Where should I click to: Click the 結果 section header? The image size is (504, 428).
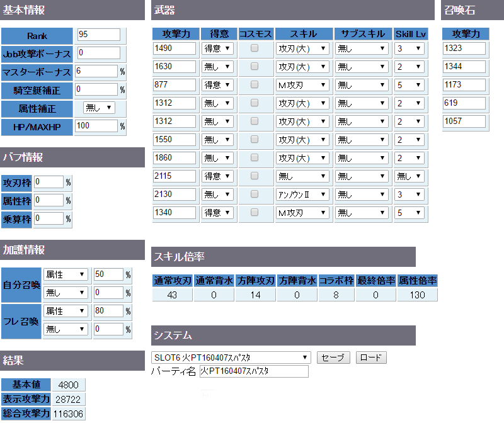pyautogui.click(x=72, y=361)
